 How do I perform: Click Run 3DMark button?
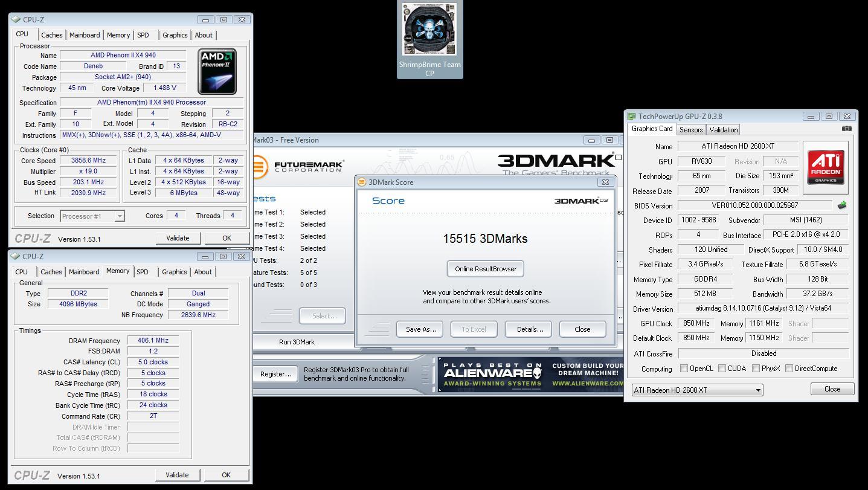pyautogui.click(x=296, y=342)
